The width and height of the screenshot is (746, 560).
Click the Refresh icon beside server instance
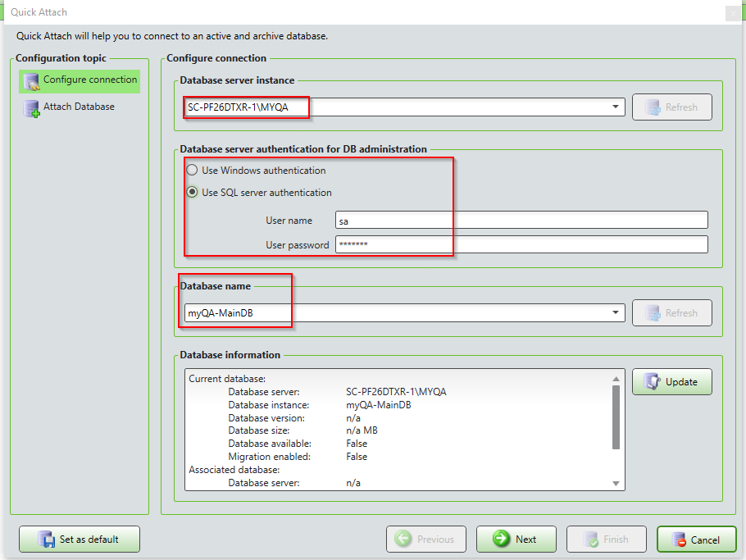click(x=653, y=107)
